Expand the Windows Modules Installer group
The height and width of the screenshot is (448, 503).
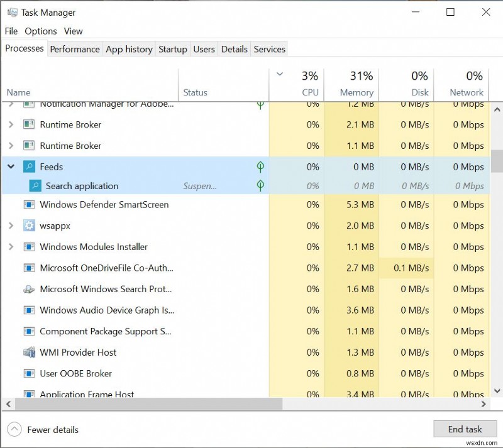click(11, 247)
